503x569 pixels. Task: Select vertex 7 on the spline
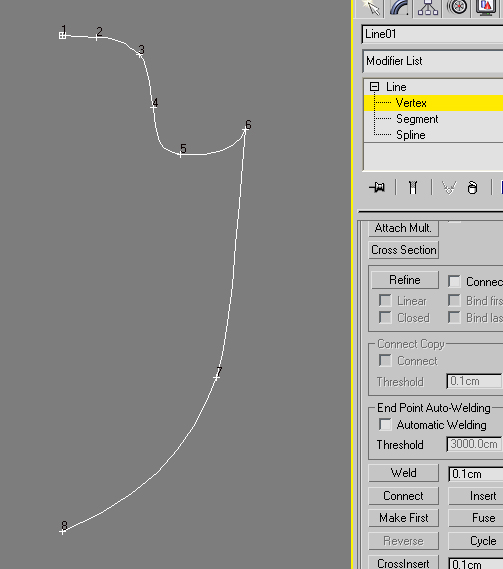coord(216,377)
